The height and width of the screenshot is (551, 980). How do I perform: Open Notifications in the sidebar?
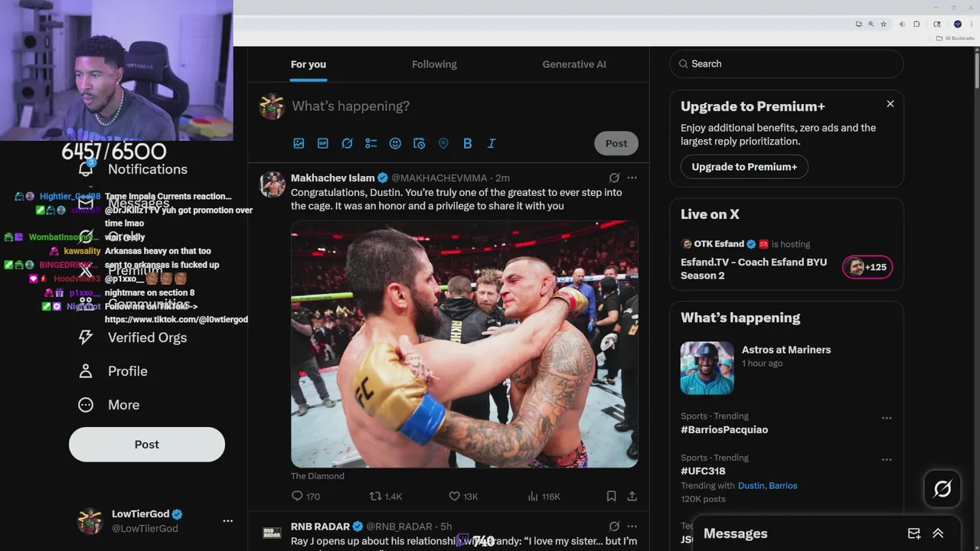point(132,169)
